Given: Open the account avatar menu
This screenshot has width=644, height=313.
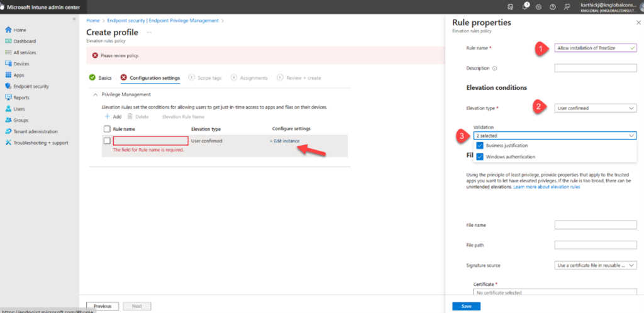Looking at the screenshot, I should 641,7.
